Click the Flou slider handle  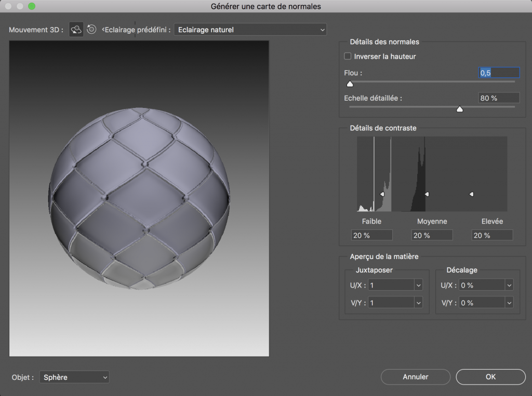350,84
